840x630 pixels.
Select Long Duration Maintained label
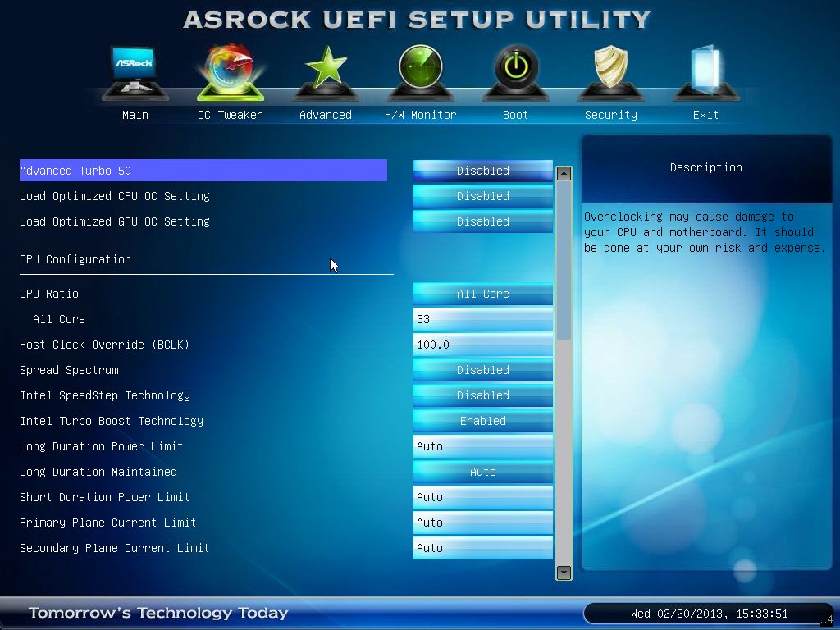pos(98,472)
